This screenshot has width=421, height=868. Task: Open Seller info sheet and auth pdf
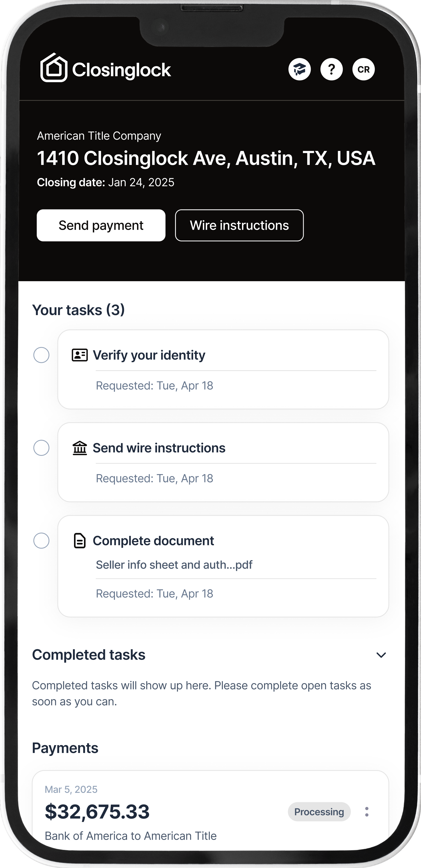coord(174,565)
